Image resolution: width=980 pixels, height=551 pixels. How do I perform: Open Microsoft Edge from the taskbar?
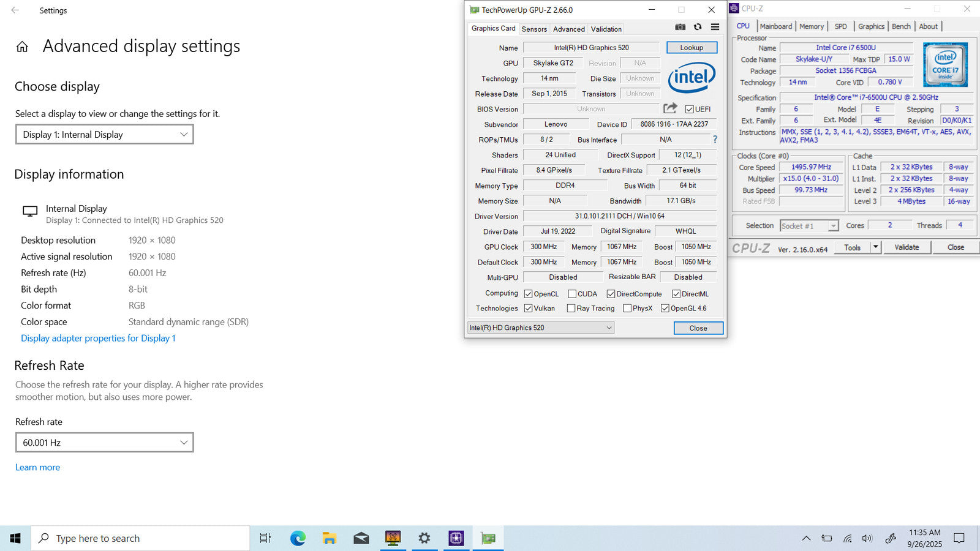tap(298, 538)
